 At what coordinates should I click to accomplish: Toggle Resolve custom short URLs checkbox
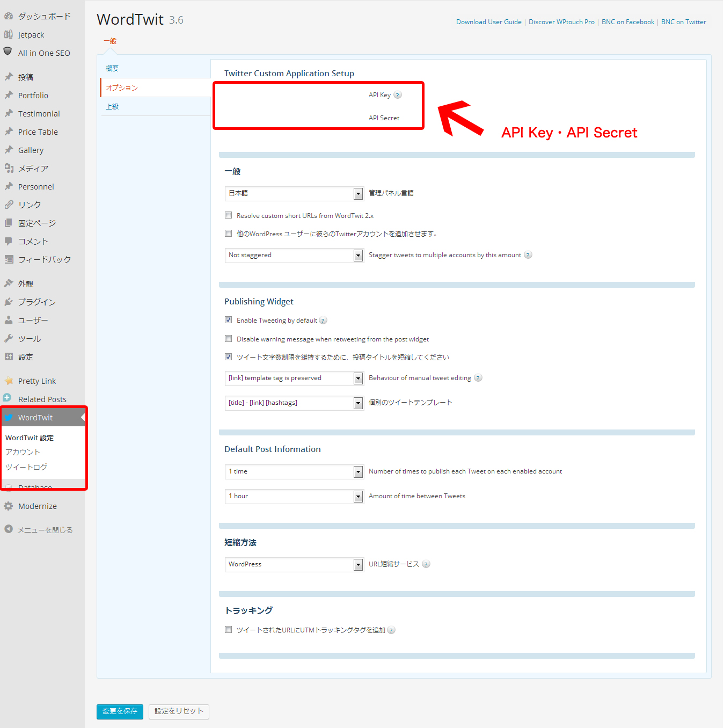(228, 215)
